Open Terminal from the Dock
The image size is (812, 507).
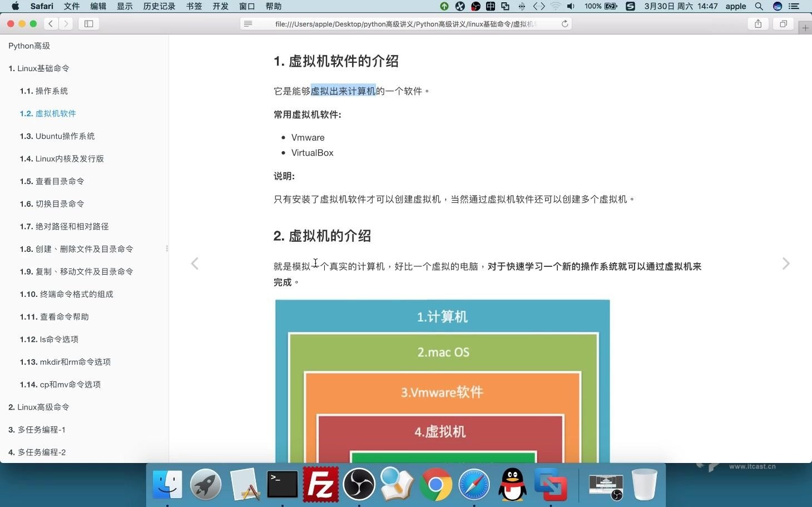pos(282,485)
